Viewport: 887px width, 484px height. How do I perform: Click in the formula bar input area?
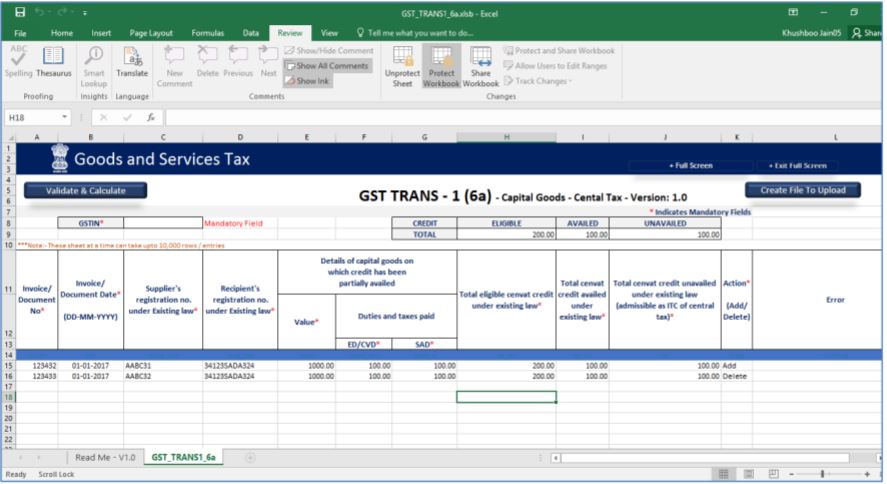[x=523, y=117]
